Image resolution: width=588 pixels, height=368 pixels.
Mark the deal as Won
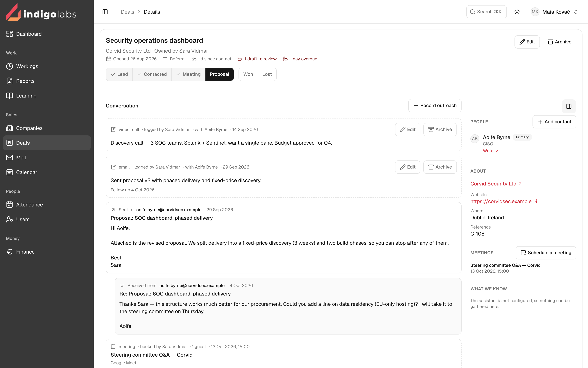coord(248,74)
